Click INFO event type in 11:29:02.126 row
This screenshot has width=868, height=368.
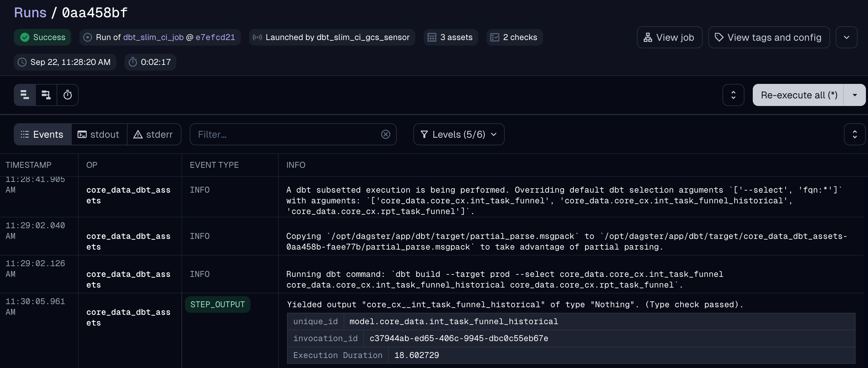(x=200, y=274)
